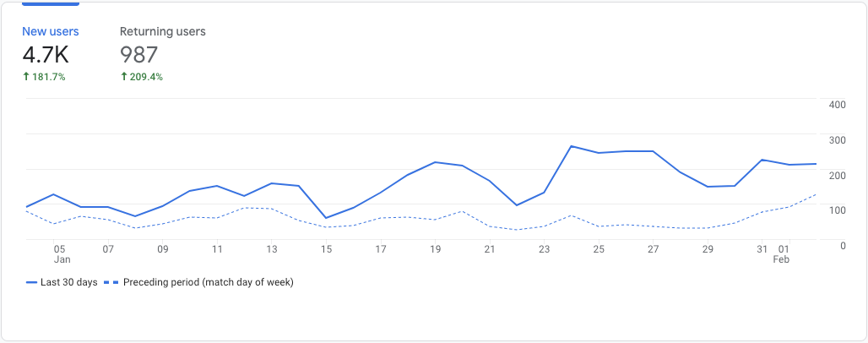Select the 23 date axis label
This screenshot has width=868, height=343.
[545, 249]
